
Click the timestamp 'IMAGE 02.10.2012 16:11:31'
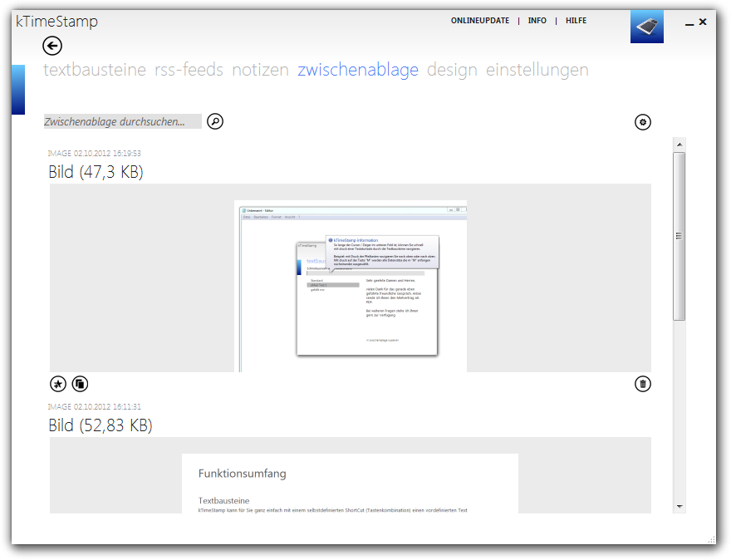pos(94,406)
